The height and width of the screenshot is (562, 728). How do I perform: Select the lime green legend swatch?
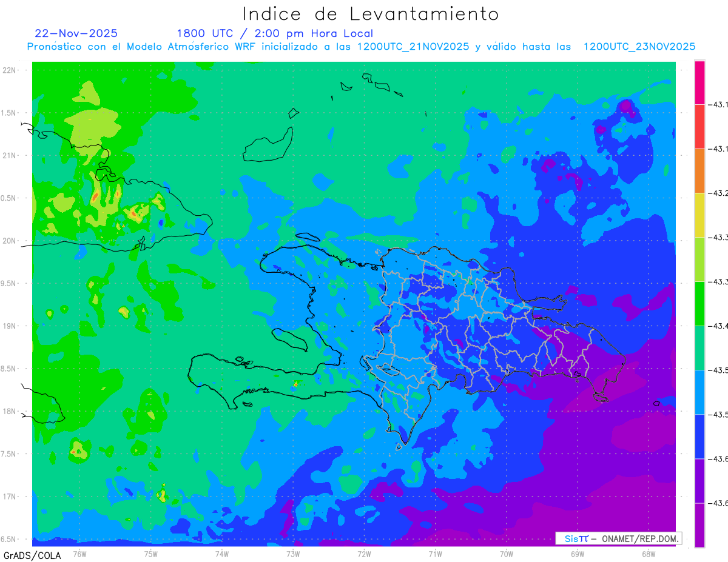pyautogui.click(x=699, y=259)
